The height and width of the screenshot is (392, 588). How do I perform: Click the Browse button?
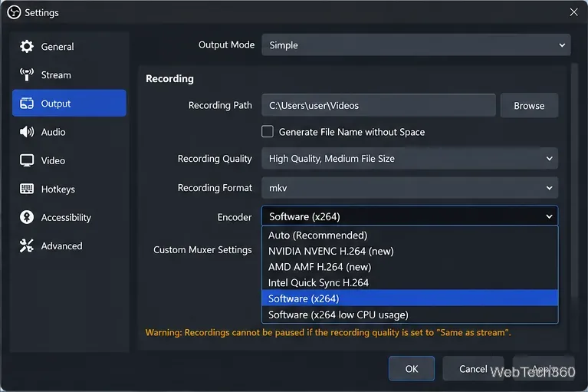tap(529, 106)
